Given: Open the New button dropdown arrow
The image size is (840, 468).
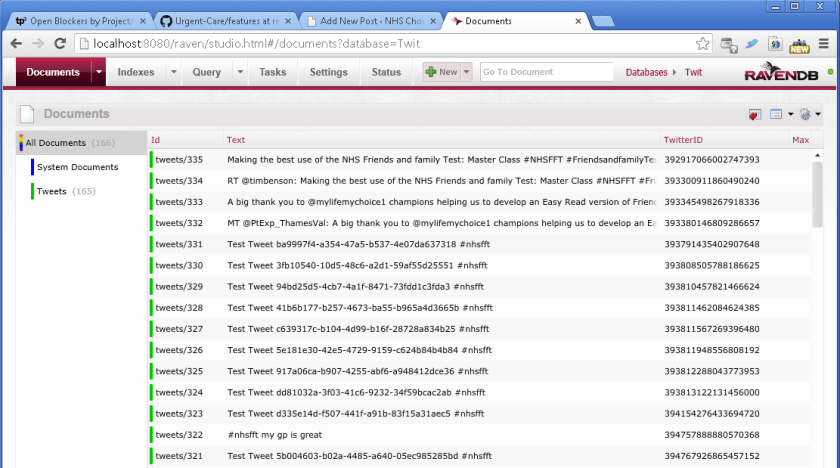Looking at the screenshot, I should coord(466,72).
